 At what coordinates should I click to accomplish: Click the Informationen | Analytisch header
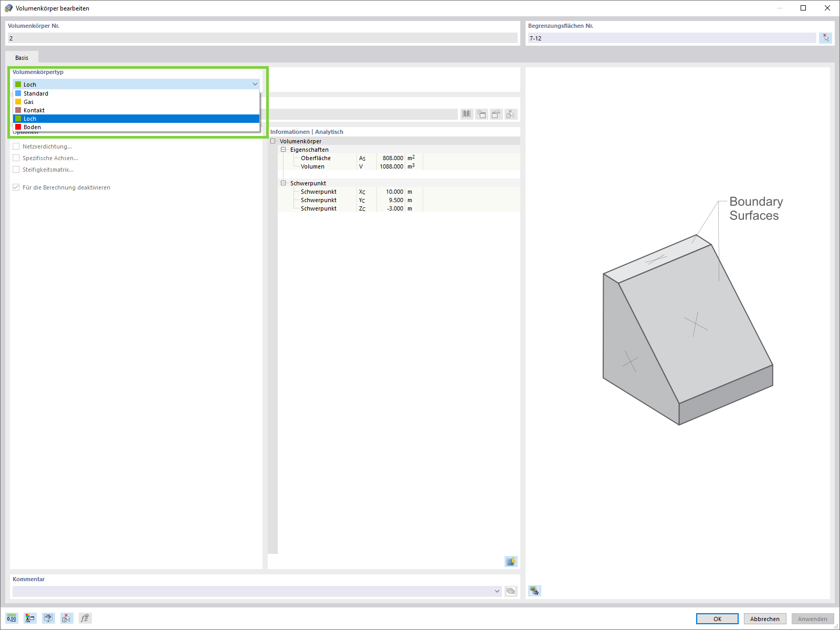click(x=307, y=132)
